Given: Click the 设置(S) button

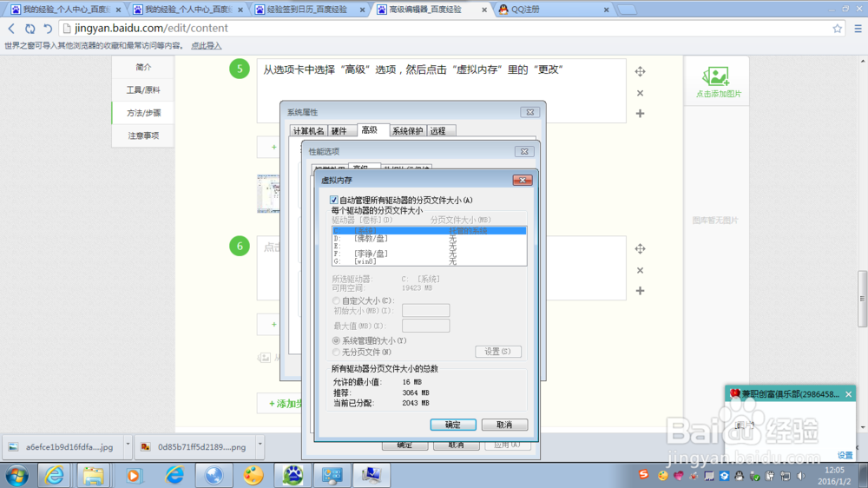Looking at the screenshot, I should [x=497, y=351].
